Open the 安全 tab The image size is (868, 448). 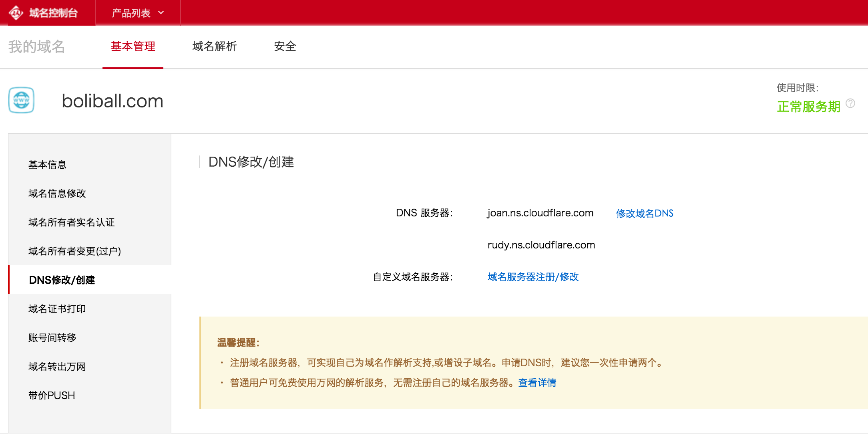285,46
